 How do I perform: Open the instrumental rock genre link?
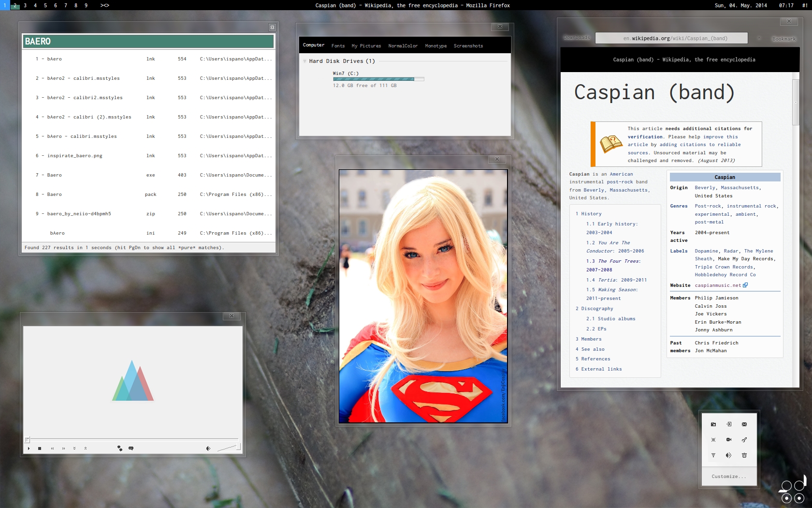752,206
